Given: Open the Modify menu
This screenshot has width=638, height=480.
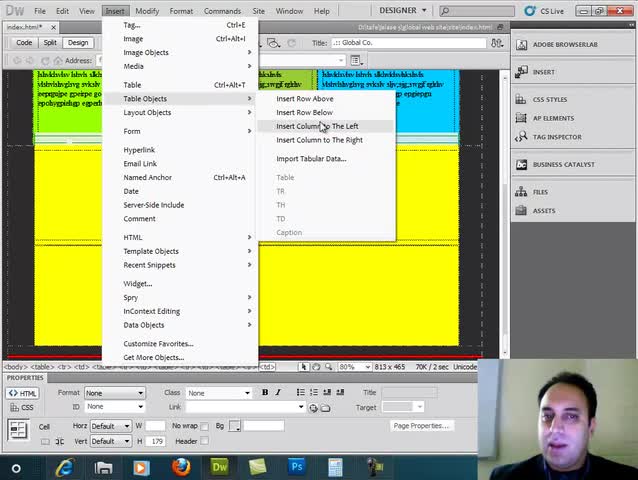Looking at the screenshot, I should [147, 11].
